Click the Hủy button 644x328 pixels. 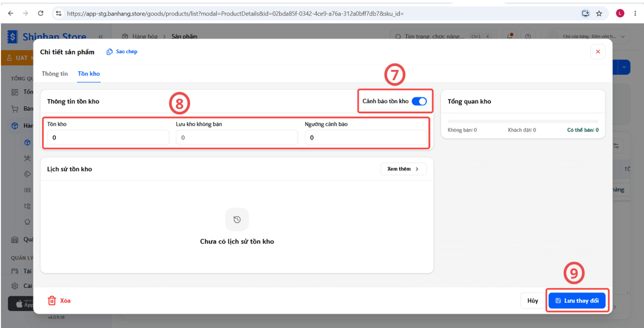click(533, 301)
